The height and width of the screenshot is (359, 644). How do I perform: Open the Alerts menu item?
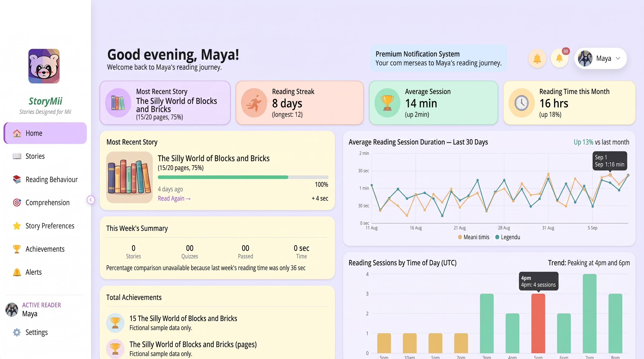click(x=45, y=272)
